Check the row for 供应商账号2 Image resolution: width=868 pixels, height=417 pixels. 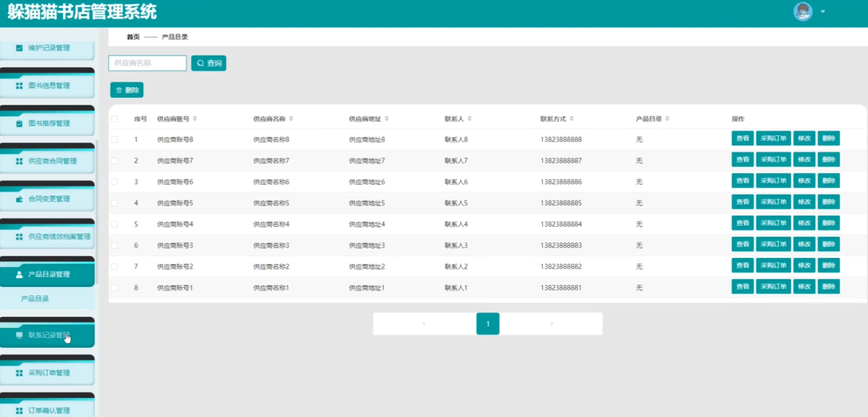tap(114, 267)
